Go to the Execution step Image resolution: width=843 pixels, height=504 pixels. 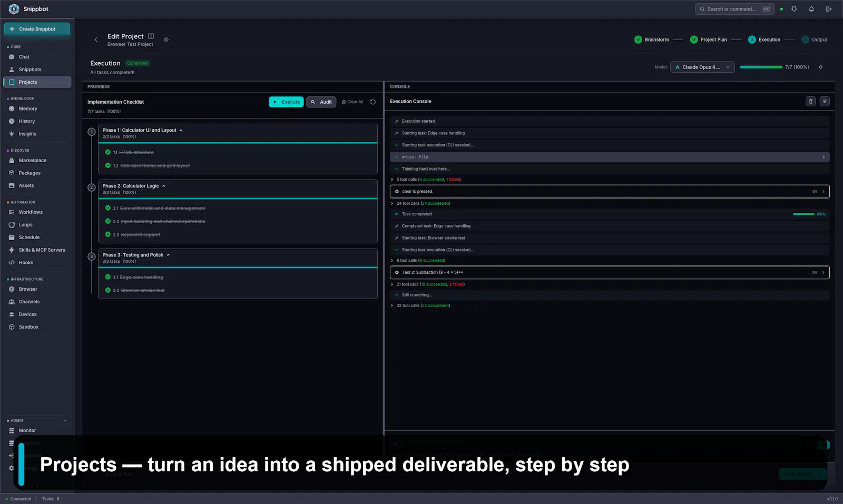coord(764,39)
